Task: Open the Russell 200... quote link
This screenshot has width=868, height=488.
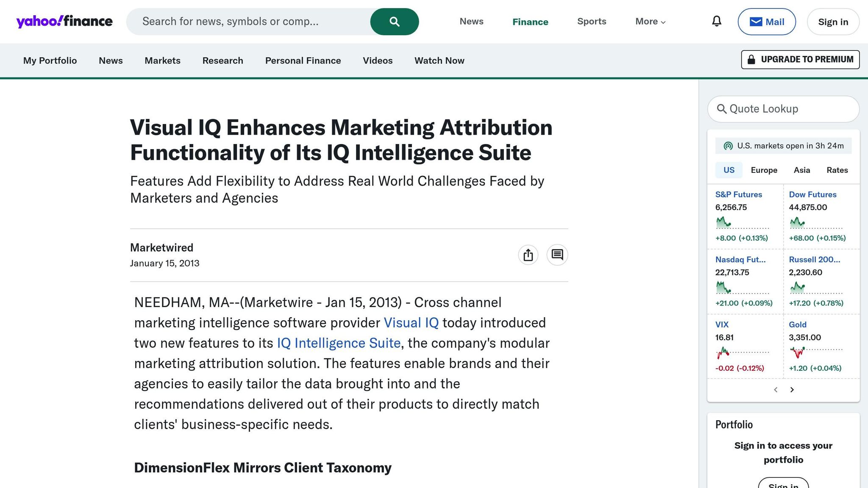Action: click(814, 260)
